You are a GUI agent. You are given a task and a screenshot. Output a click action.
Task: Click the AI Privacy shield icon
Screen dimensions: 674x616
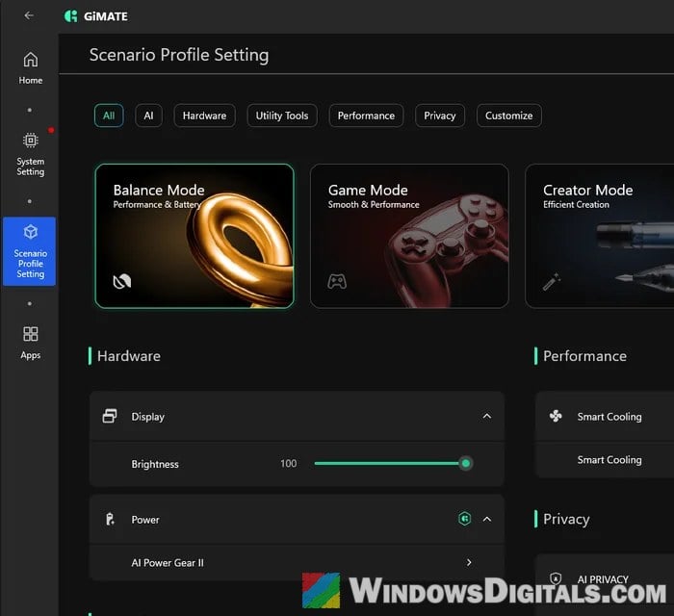pyautogui.click(x=556, y=578)
